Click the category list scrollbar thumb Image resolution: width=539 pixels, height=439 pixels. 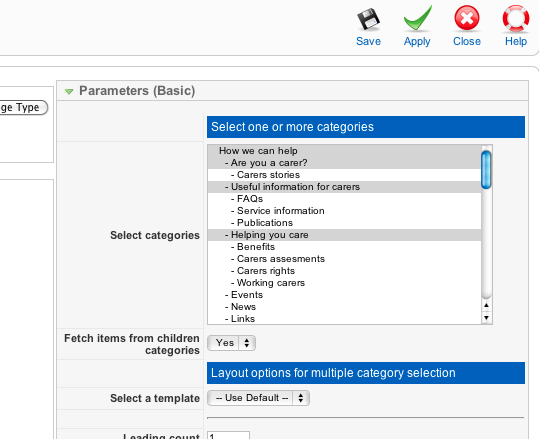tap(486, 170)
